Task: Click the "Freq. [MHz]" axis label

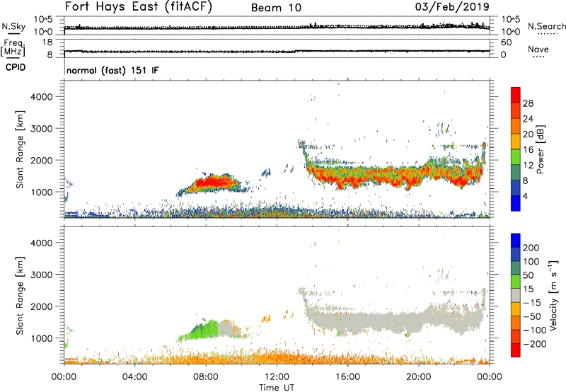Action: coord(13,47)
